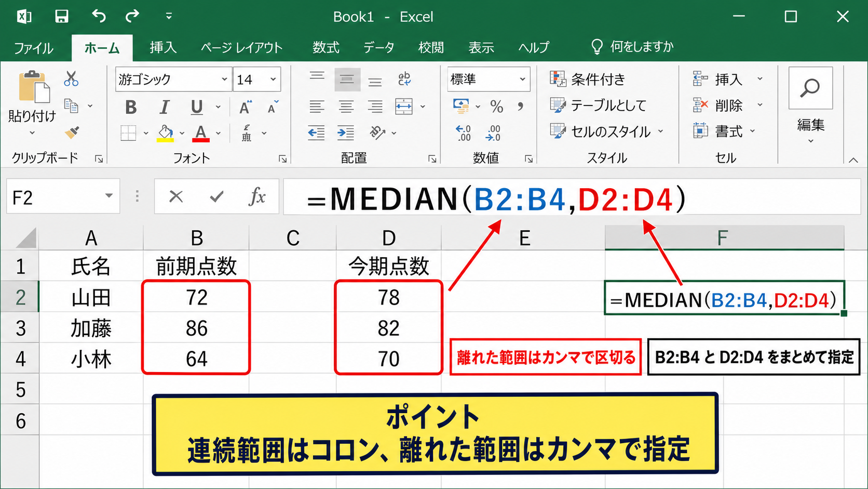The height and width of the screenshot is (489, 868).
Task: Toggle left text alignment
Action: tap(317, 107)
